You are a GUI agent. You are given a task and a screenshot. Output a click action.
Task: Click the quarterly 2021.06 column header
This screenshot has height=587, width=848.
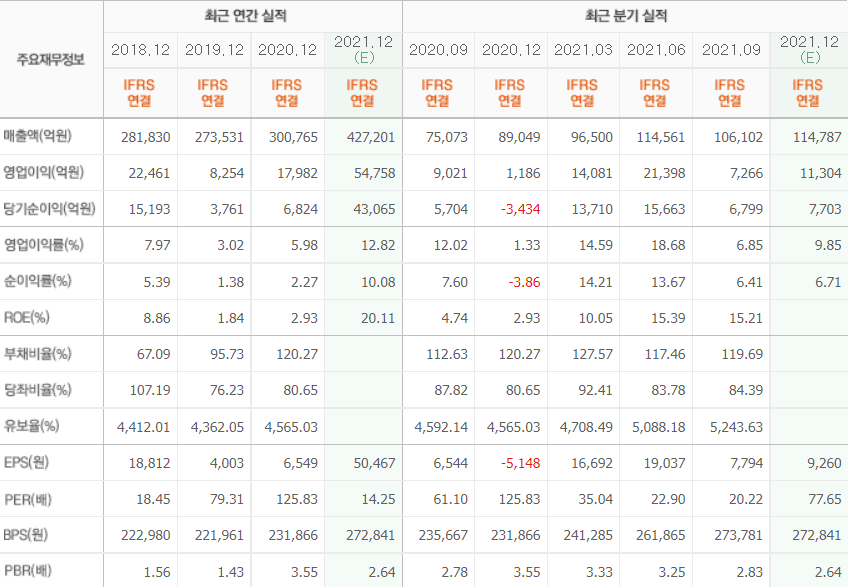[656, 50]
